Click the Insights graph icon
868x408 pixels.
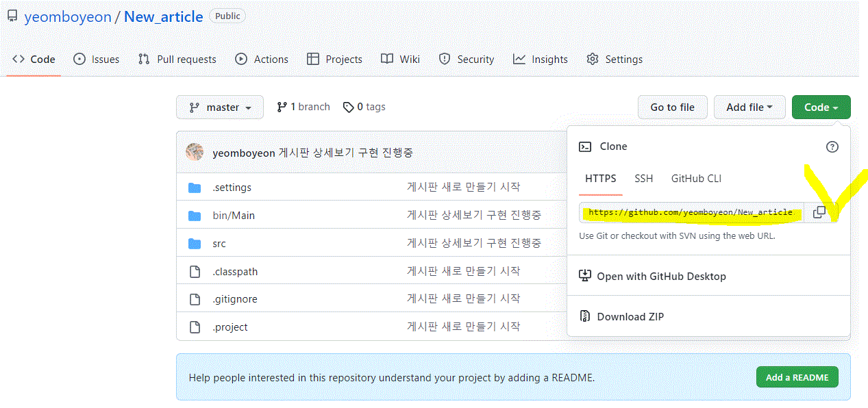pos(519,60)
